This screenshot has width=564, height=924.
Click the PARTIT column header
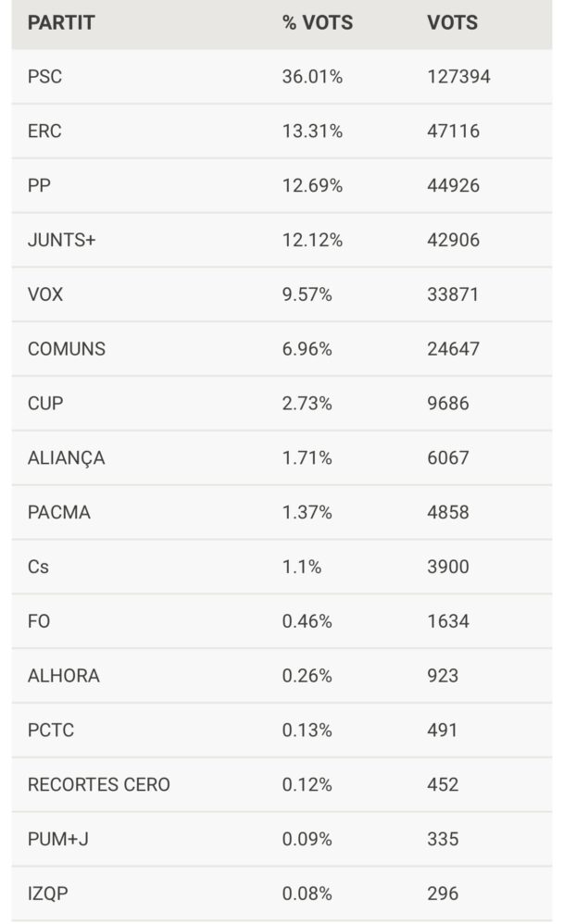pos(61,23)
